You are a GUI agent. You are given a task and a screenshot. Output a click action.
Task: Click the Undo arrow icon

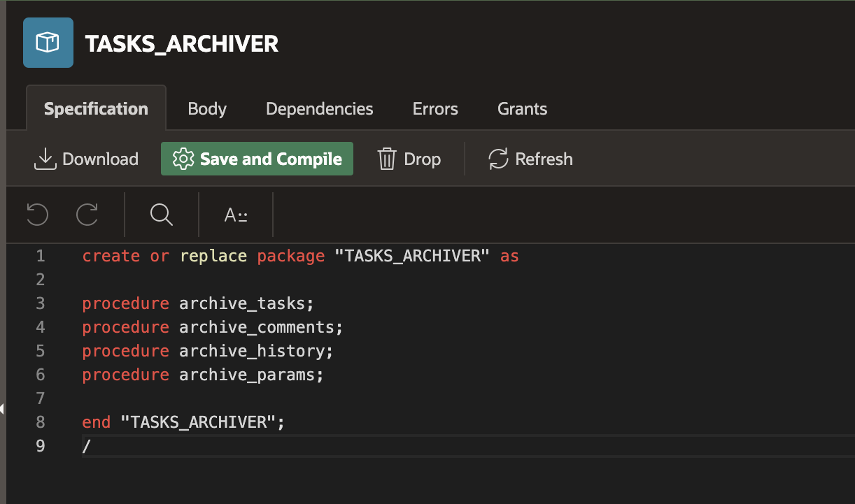[x=37, y=215]
